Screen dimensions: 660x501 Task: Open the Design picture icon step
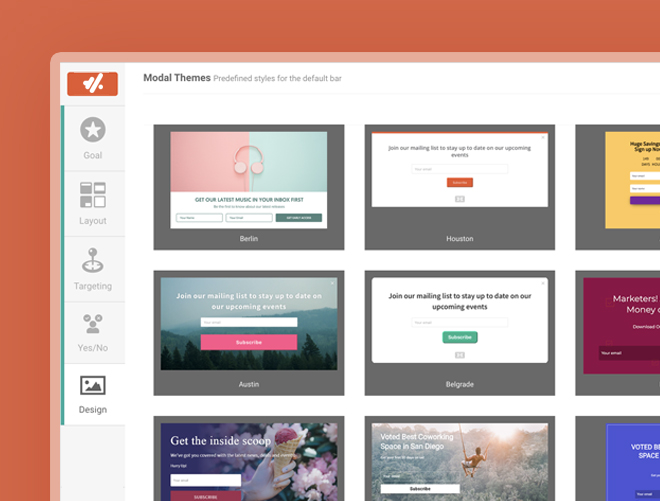(x=93, y=385)
